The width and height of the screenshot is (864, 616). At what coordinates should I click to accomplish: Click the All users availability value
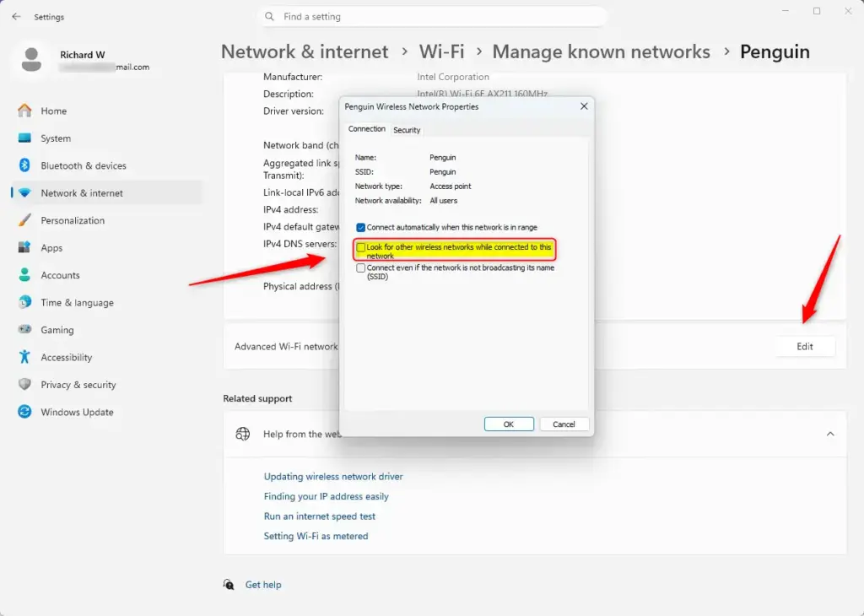[x=444, y=201]
